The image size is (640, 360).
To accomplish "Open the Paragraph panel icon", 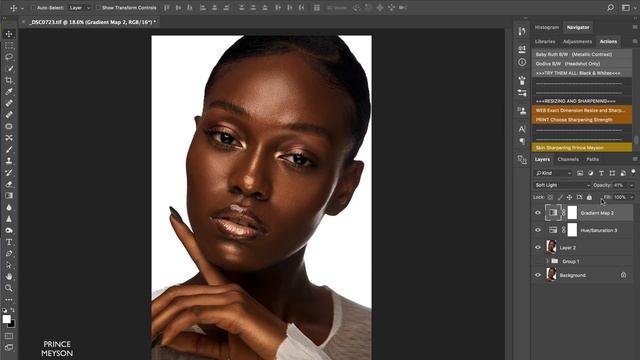I will coord(522,141).
